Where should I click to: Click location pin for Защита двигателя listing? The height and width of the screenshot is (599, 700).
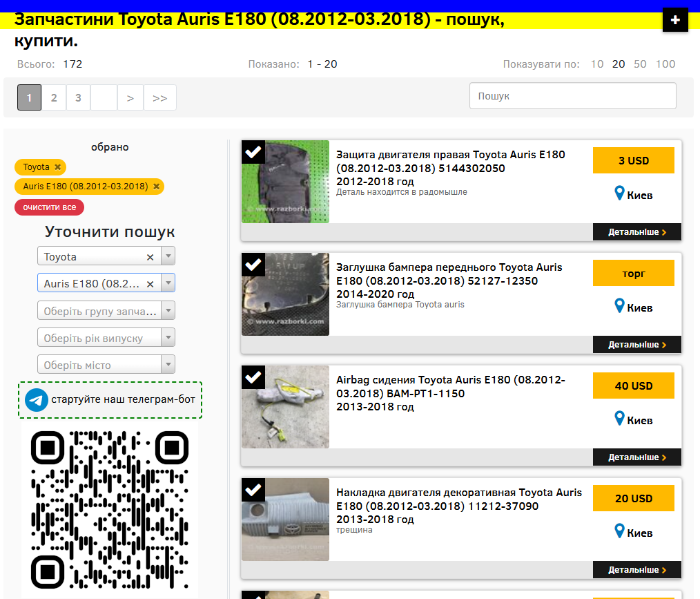point(619,193)
